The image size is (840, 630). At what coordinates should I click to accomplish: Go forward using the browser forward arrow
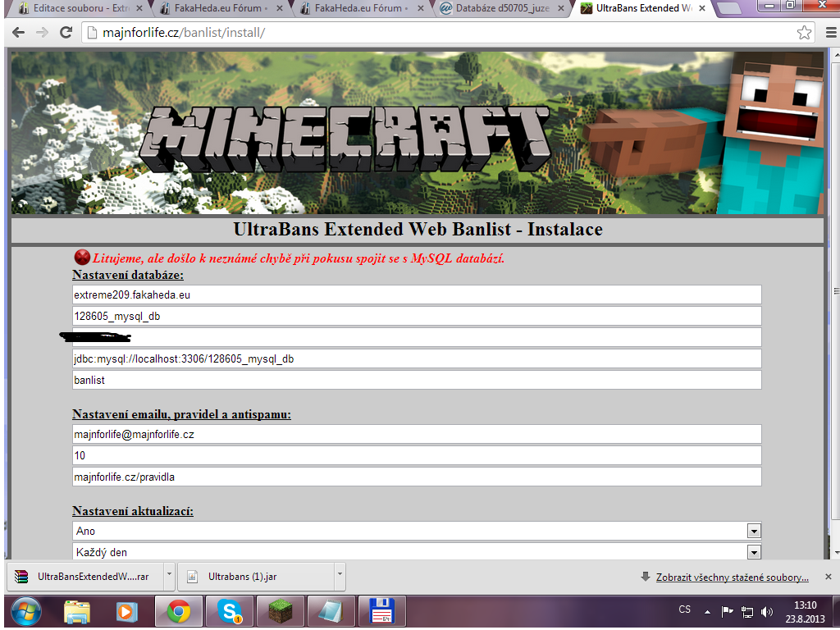tap(42, 33)
